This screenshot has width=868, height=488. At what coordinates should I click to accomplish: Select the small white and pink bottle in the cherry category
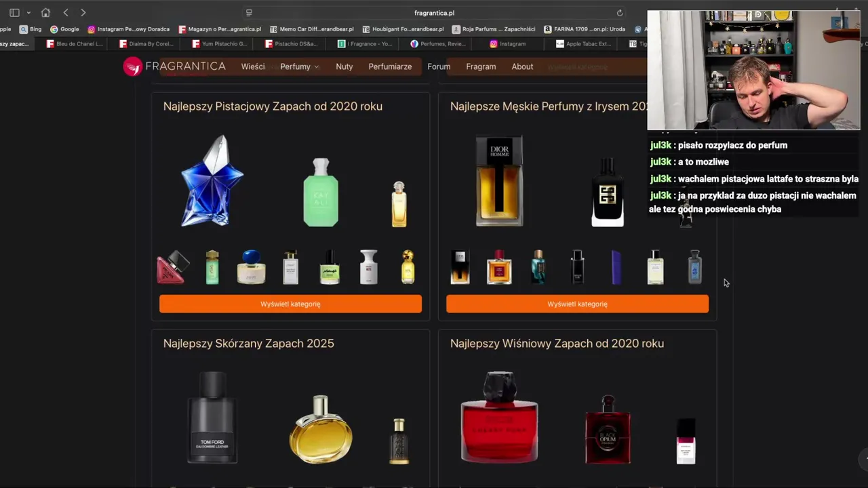(x=686, y=441)
